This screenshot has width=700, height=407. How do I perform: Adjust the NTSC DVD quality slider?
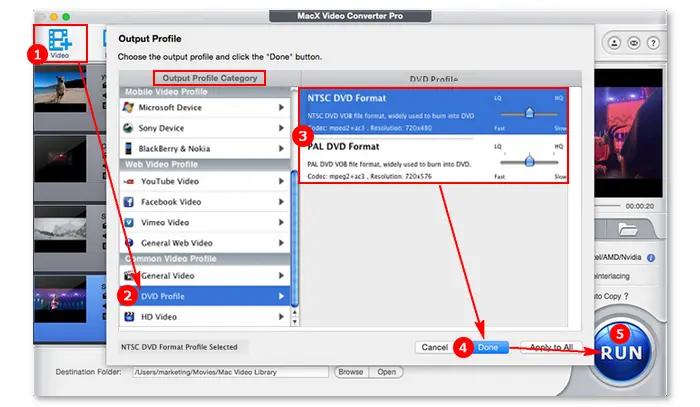pyautogui.click(x=529, y=113)
